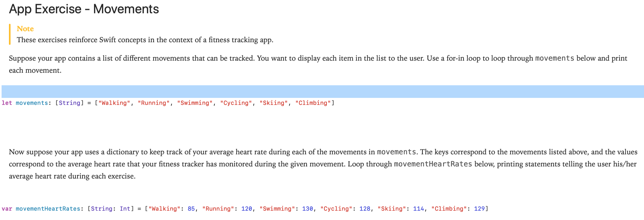Click the "Climbing" key in the dictionary
Image resolution: width=644 pixels, height=220 pixels.
click(x=449, y=209)
